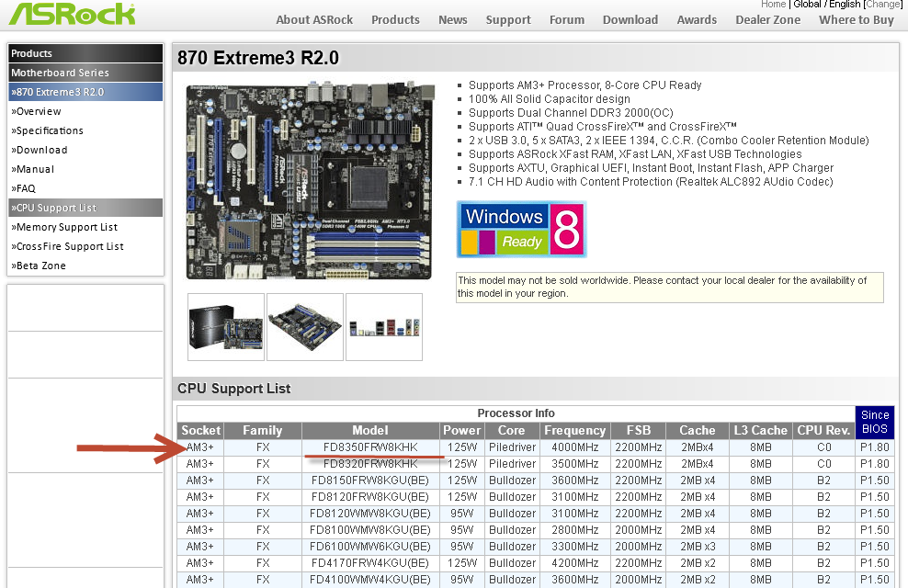Click the 4000MHz frequency cell

(x=574, y=447)
